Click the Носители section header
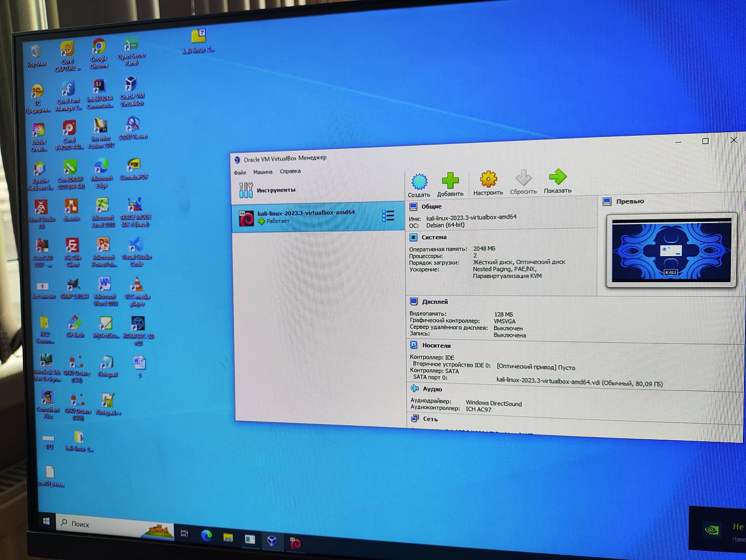Screen dimensions: 746x560 click(x=436, y=345)
